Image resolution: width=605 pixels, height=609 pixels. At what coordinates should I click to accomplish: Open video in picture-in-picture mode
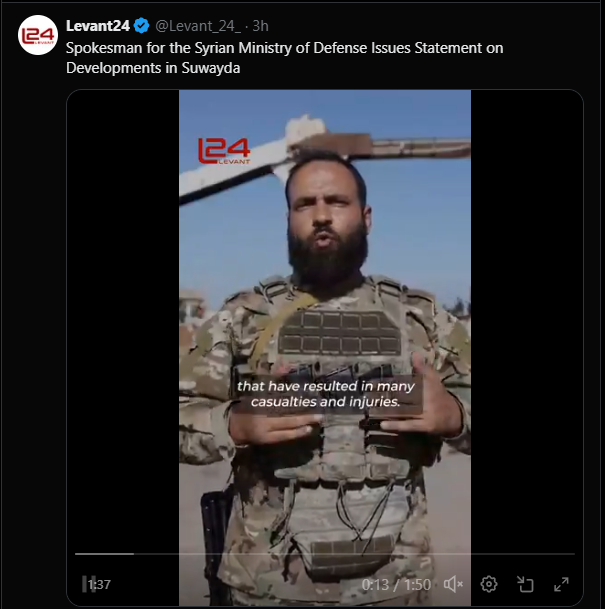tap(525, 584)
